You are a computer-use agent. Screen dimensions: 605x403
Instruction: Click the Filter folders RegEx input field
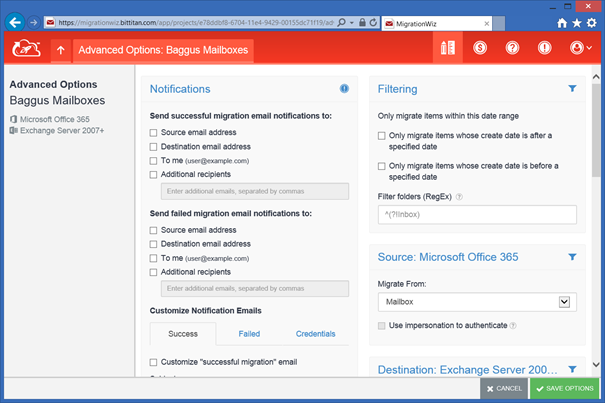pyautogui.click(x=477, y=214)
